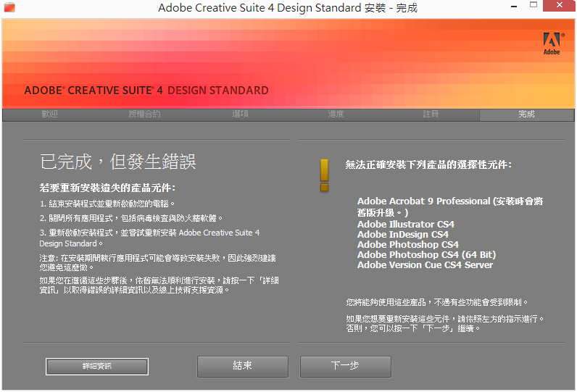Click the yellow exclamation warning icon
Viewport: 577px width, 392px height.
click(324, 175)
